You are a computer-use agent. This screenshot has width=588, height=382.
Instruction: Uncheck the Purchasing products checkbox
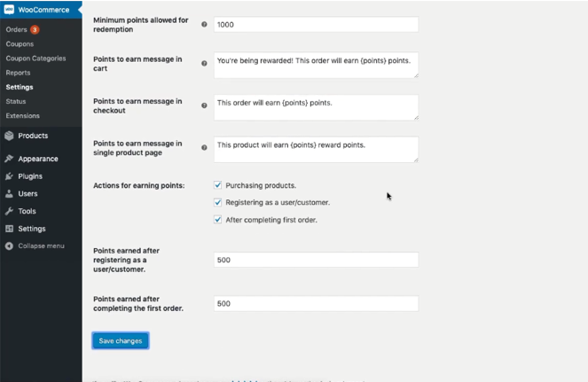click(218, 185)
